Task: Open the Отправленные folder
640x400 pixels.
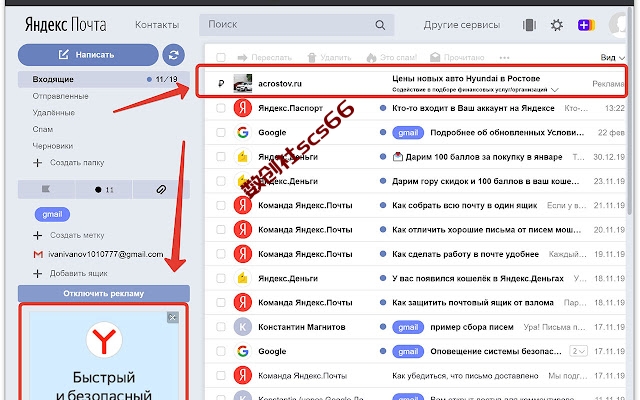Action: [60, 96]
